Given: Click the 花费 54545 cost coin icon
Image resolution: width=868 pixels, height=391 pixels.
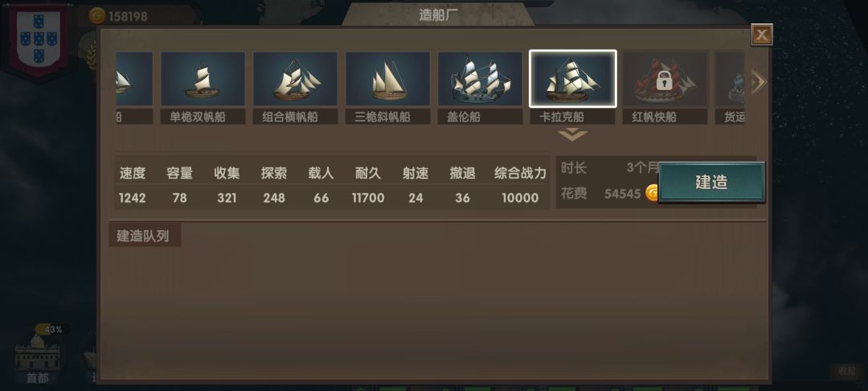Looking at the screenshot, I should coord(652,193).
